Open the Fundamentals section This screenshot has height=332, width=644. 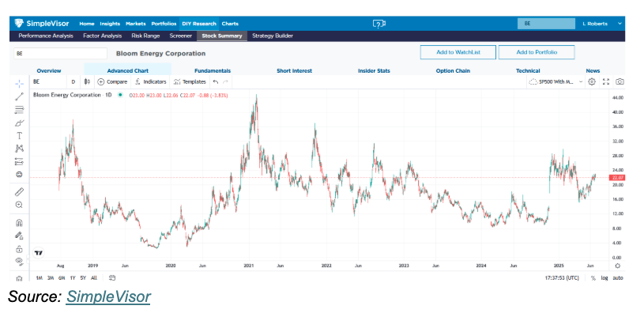(x=213, y=70)
